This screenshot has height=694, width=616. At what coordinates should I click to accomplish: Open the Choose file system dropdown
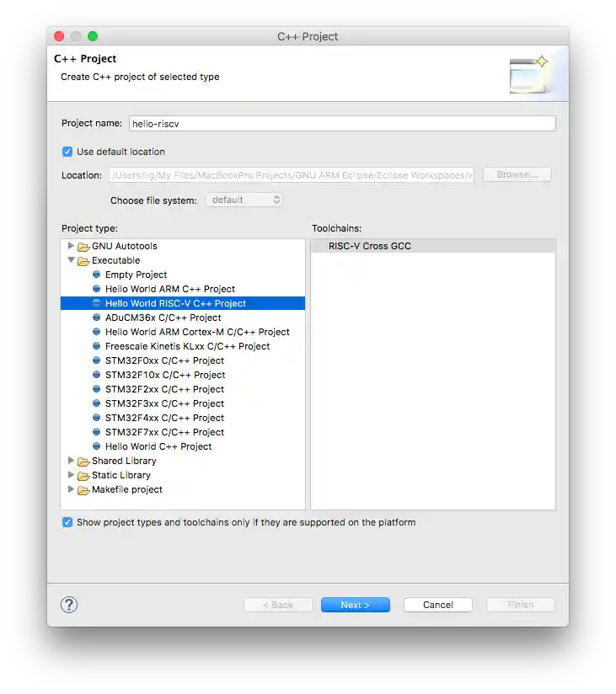(x=244, y=200)
